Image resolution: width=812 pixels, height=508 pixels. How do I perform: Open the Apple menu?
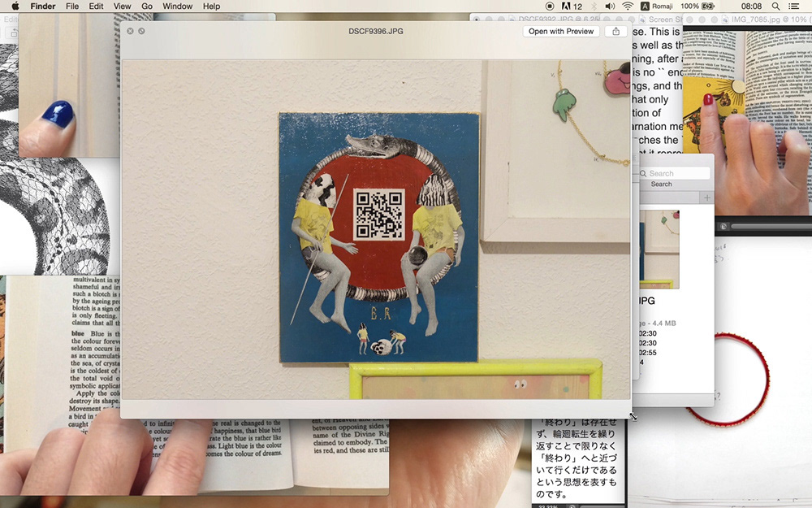[15, 7]
